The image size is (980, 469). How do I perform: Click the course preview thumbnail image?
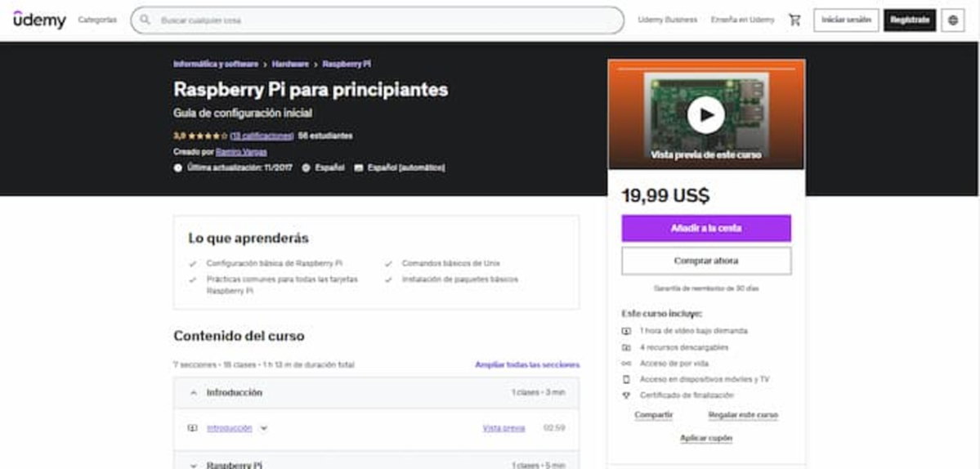pyautogui.click(x=706, y=114)
